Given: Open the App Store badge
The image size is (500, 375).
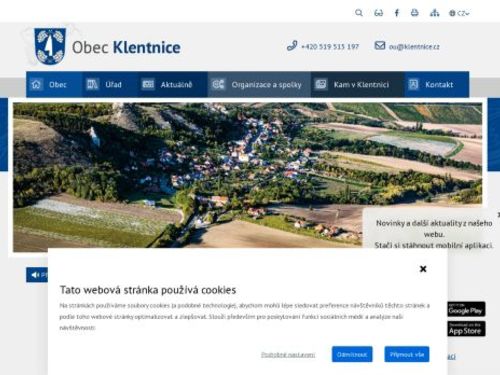Looking at the screenshot, I should pyautogui.click(x=466, y=329).
